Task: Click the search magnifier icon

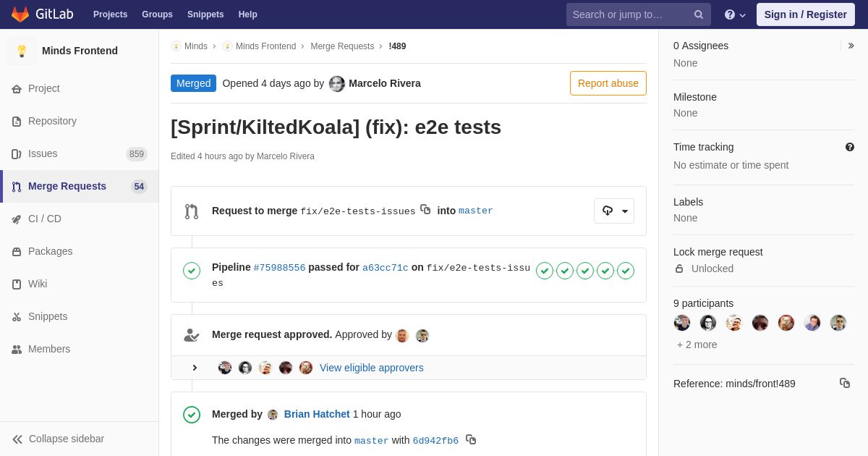Action: point(698,14)
